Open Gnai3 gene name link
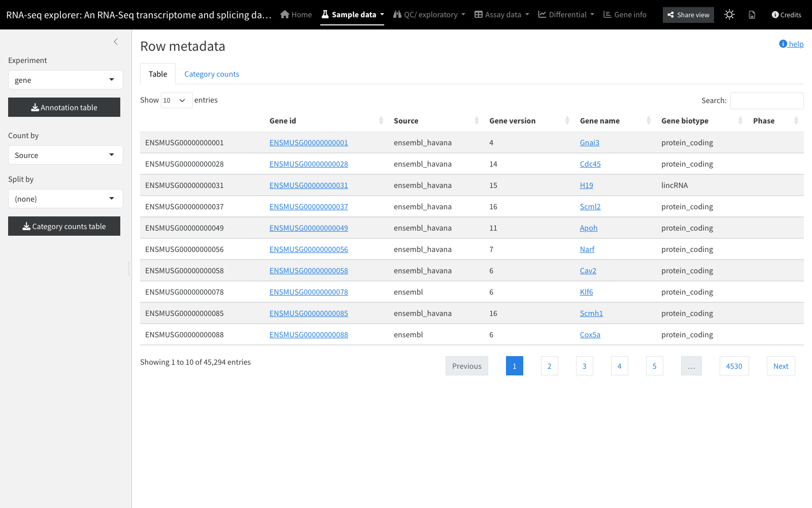This screenshot has width=812, height=508. coord(590,143)
